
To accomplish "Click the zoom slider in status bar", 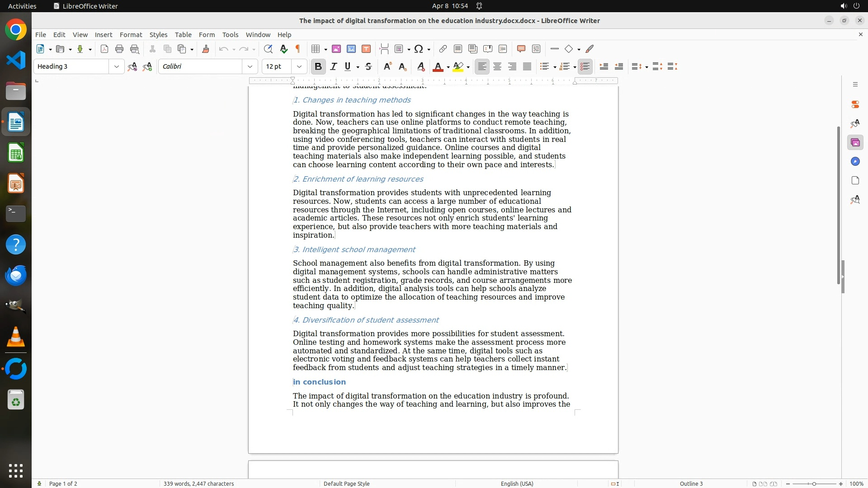I will coord(814,483).
